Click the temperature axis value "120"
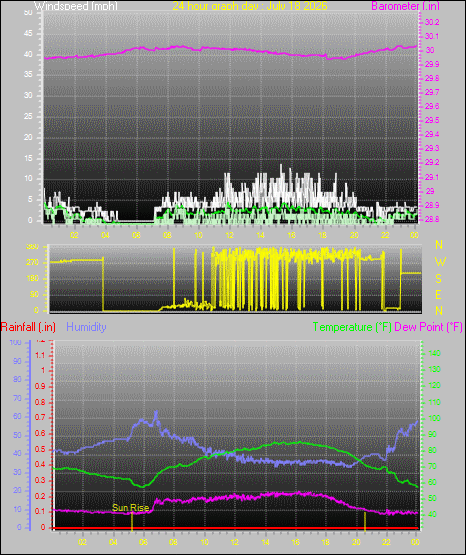Image resolution: width=466 pixels, height=555 pixels. coord(435,385)
